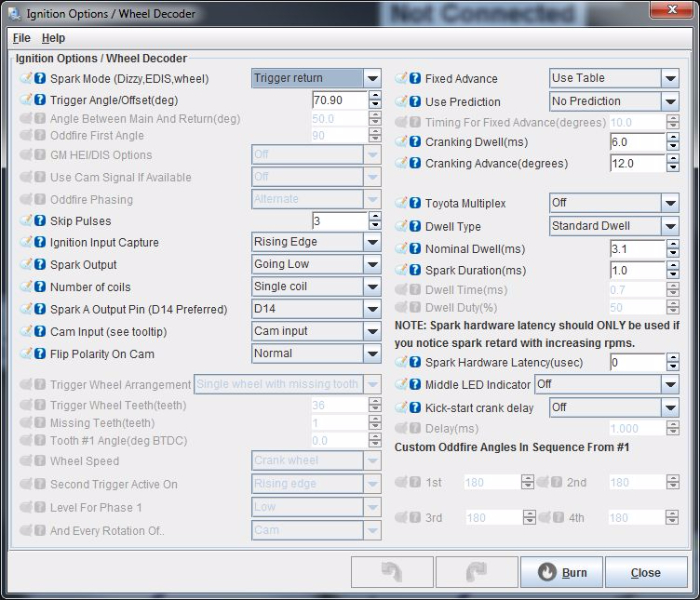Click help icon next to Trigger Angle/Offset
The width and height of the screenshot is (700, 600).
[x=40, y=100]
